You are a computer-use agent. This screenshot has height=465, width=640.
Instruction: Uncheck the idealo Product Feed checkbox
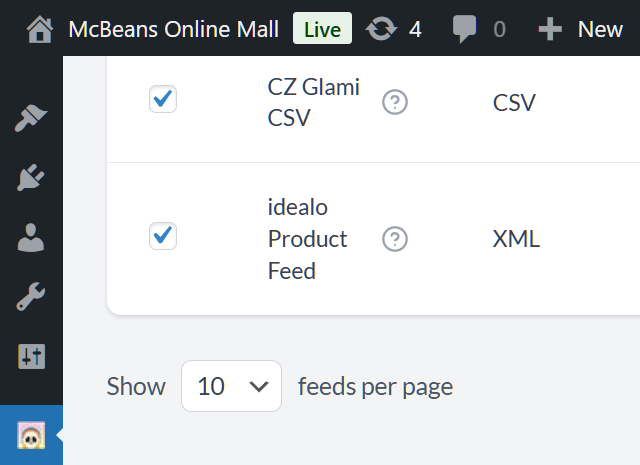tap(163, 236)
